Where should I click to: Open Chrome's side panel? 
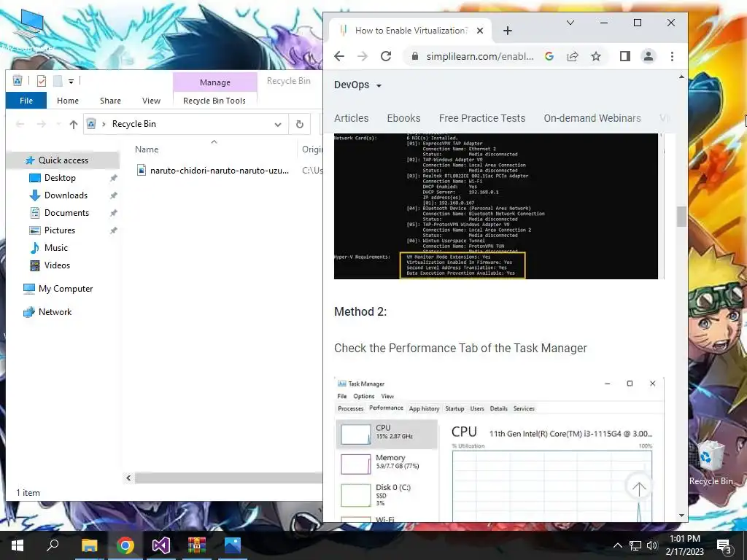coord(625,56)
